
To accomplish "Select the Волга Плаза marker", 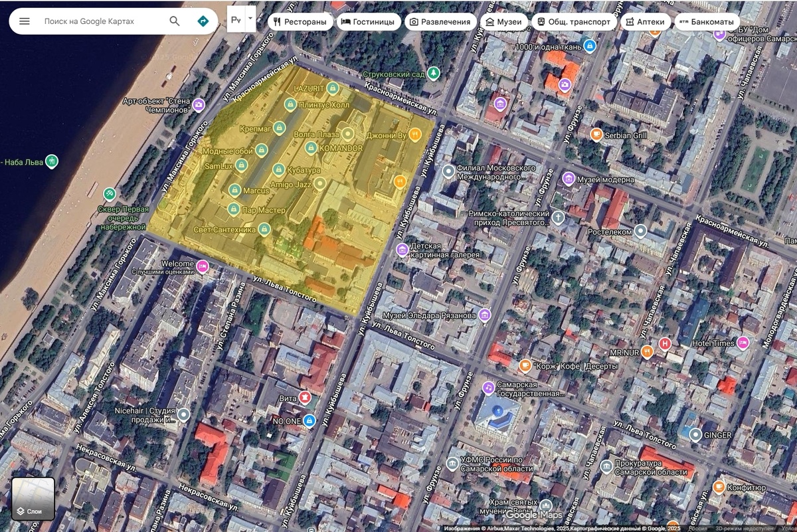I will click(x=347, y=133).
